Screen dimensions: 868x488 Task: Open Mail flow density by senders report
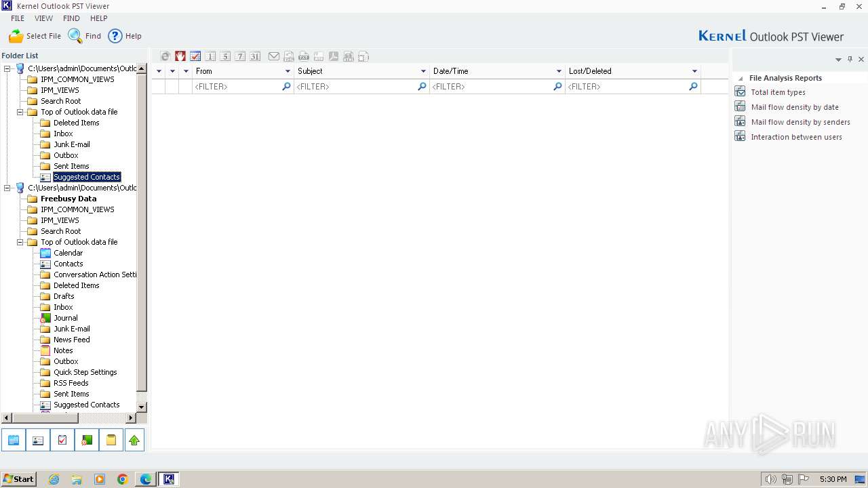tap(800, 122)
